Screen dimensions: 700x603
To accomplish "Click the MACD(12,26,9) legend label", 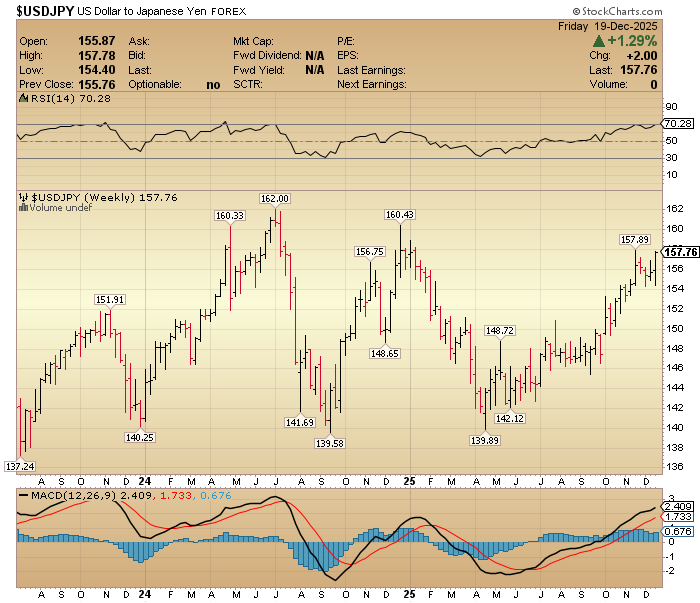I will pos(74,495).
